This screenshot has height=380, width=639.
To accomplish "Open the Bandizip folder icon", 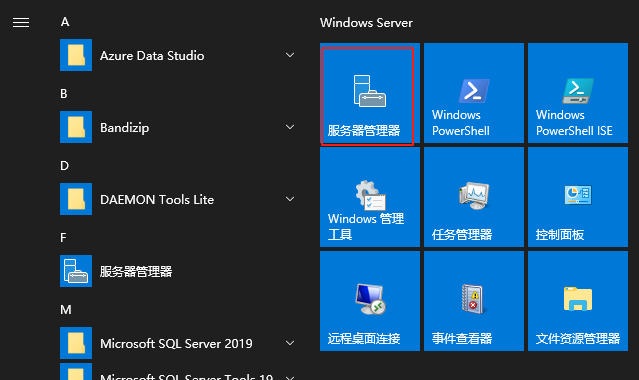I will [76, 127].
